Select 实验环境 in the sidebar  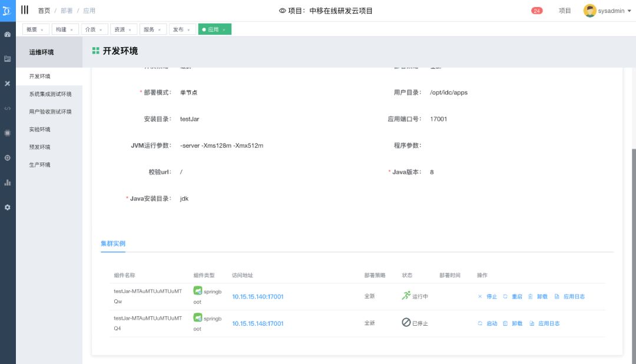49,130
